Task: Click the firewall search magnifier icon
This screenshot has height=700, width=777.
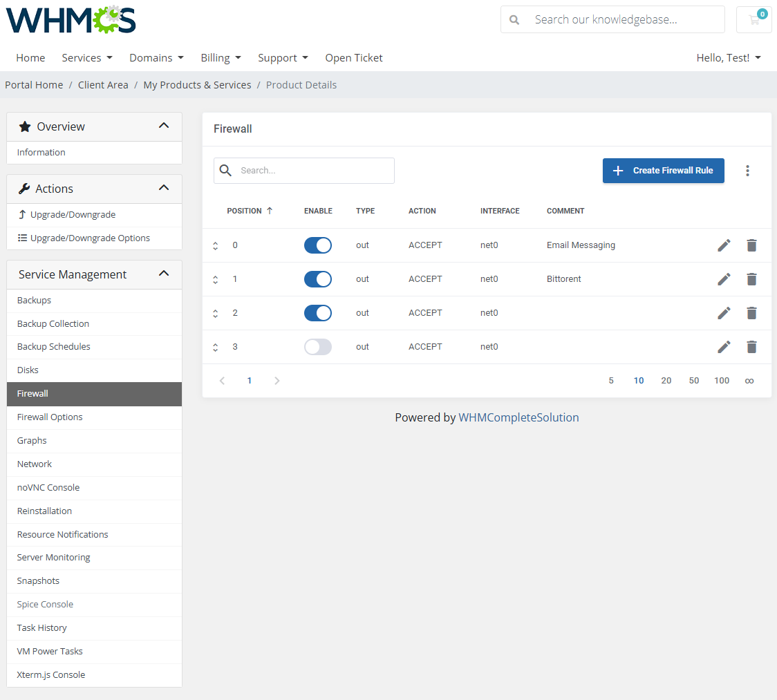Action: (x=225, y=171)
